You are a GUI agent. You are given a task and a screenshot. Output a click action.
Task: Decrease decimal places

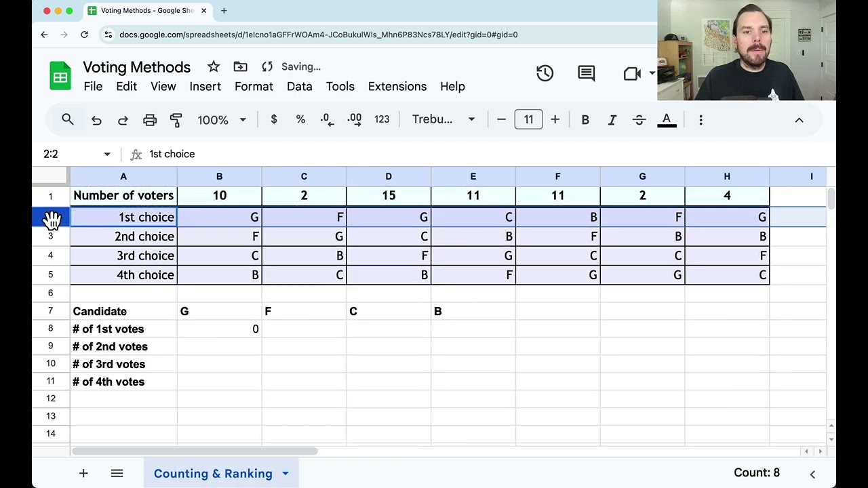click(x=327, y=119)
